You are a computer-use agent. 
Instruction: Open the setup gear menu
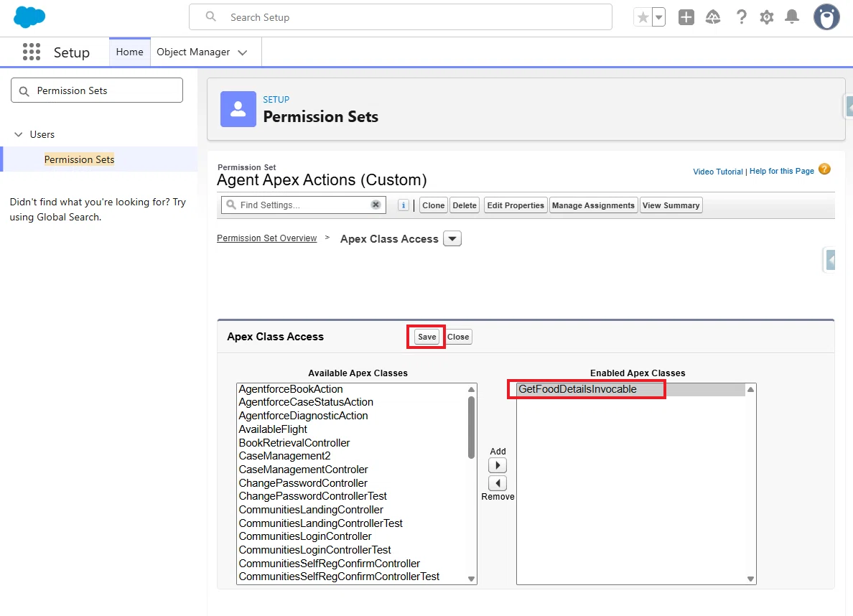coord(767,17)
